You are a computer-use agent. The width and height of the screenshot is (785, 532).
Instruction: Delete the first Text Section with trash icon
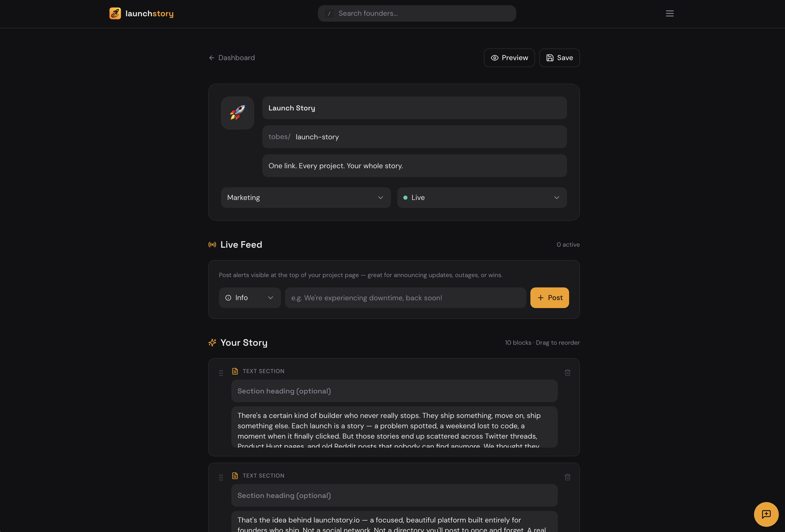(568, 372)
